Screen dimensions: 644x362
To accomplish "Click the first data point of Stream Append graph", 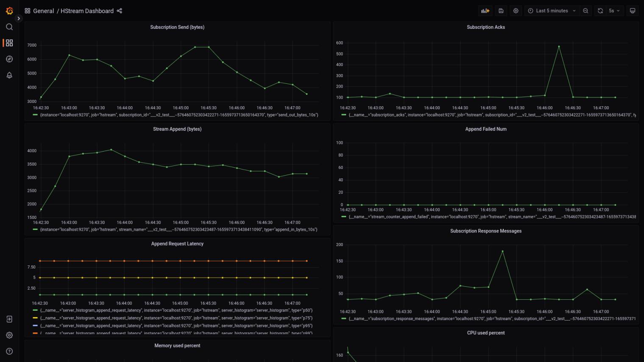I will (x=41, y=210).
